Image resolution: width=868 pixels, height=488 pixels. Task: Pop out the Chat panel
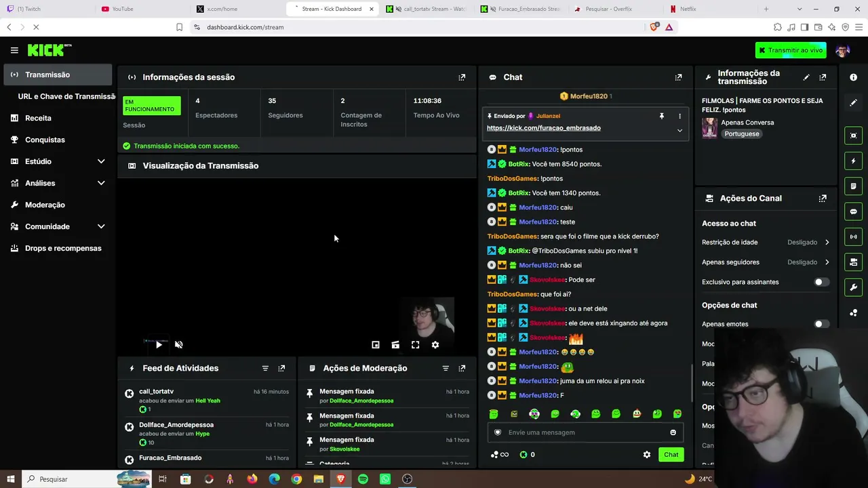pyautogui.click(x=678, y=77)
